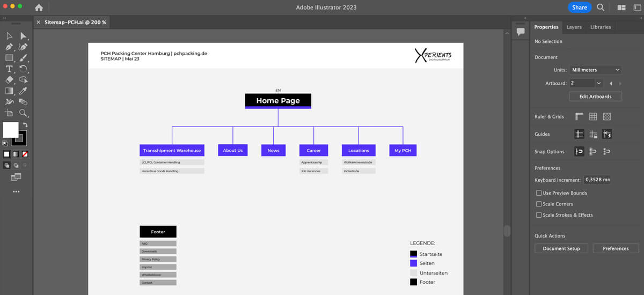Select the Rectangle tool
644x295 pixels.
(x=9, y=58)
